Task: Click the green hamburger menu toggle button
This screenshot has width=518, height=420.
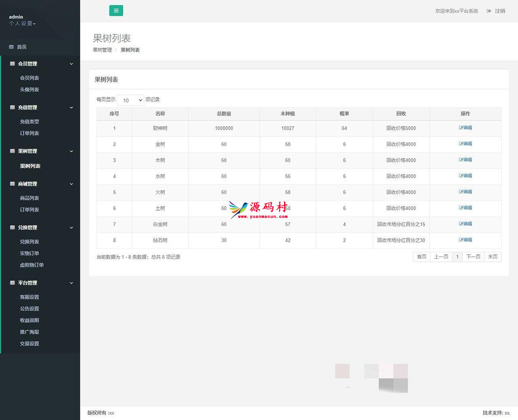Action: pos(116,11)
